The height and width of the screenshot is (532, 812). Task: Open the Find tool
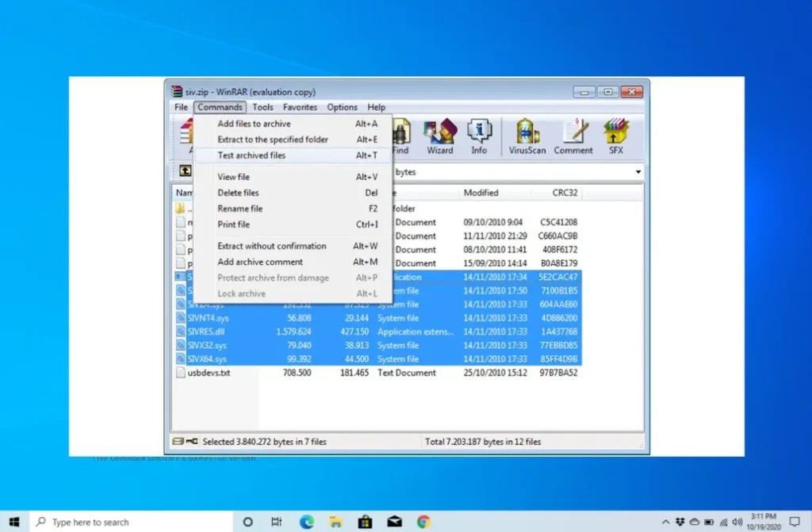coord(400,135)
